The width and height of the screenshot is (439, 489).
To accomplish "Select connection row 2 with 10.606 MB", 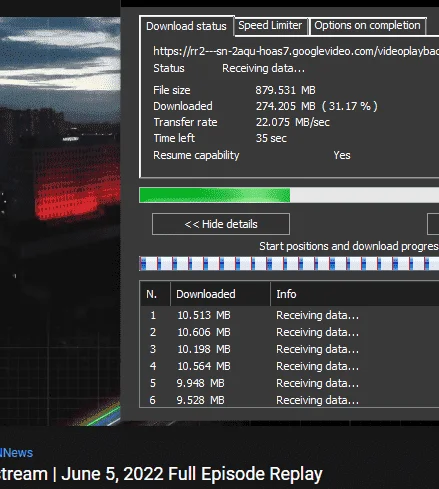I will (x=289, y=332).
